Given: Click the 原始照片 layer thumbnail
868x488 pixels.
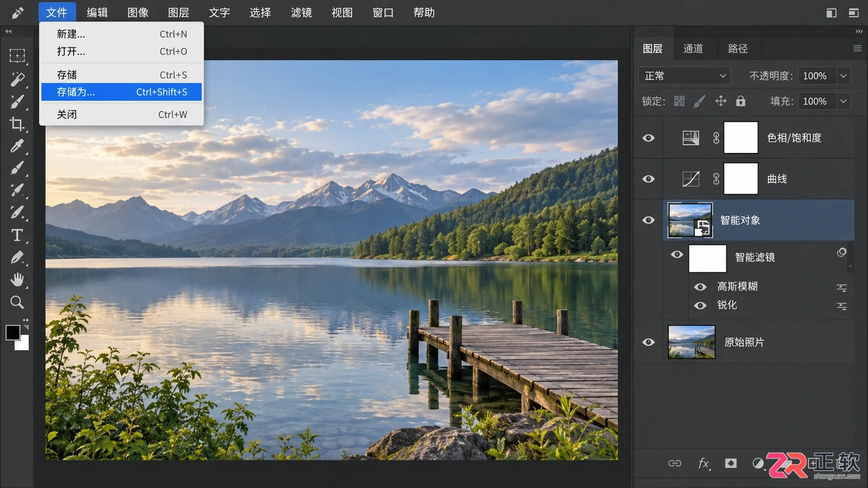Looking at the screenshot, I should (x=691, y=342).
